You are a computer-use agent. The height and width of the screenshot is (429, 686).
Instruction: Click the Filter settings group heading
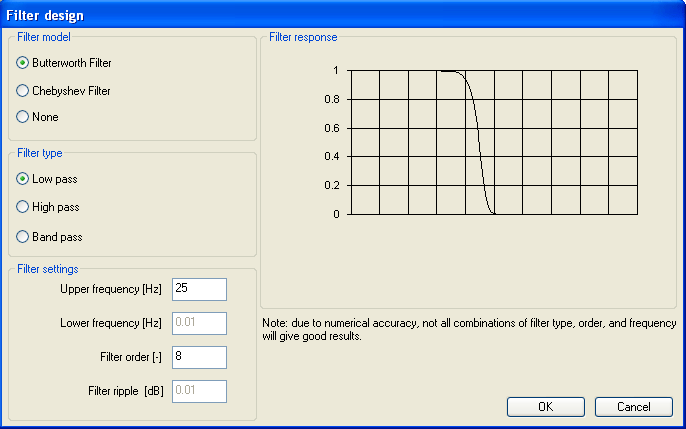(48, 268)
